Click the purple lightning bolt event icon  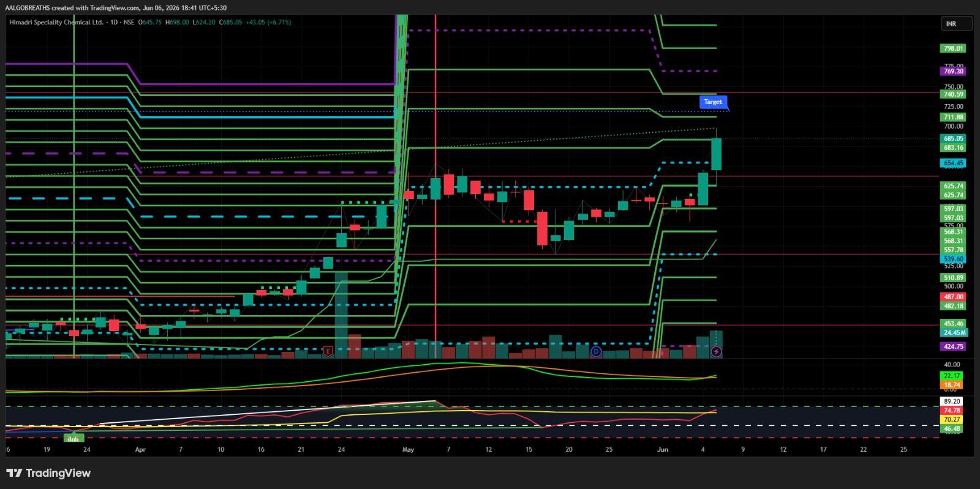[x=717, y=352]
